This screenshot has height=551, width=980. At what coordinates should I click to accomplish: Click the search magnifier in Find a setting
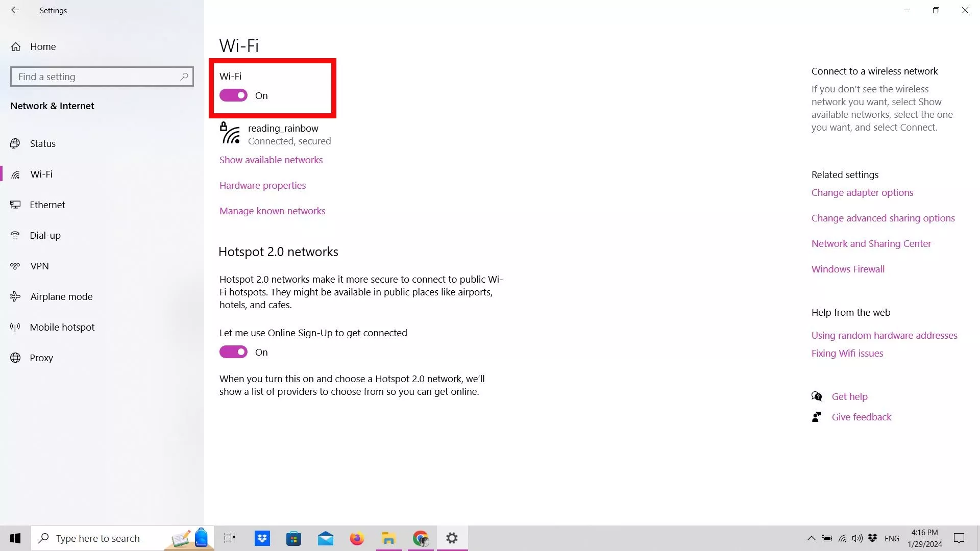184,77
